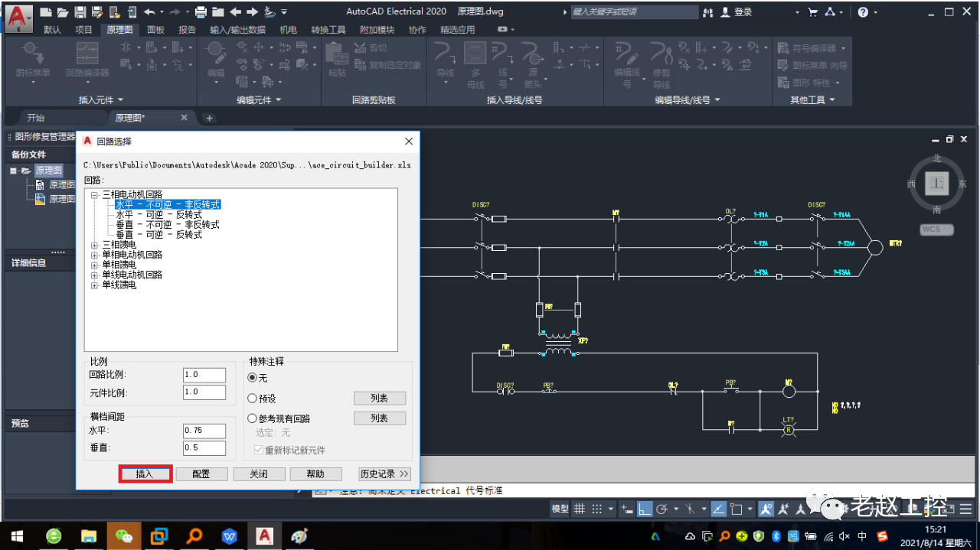Screen dimensions: 980x550
Task: Switch to the 报告 ribbon tab
Action: tap(187, 30)
